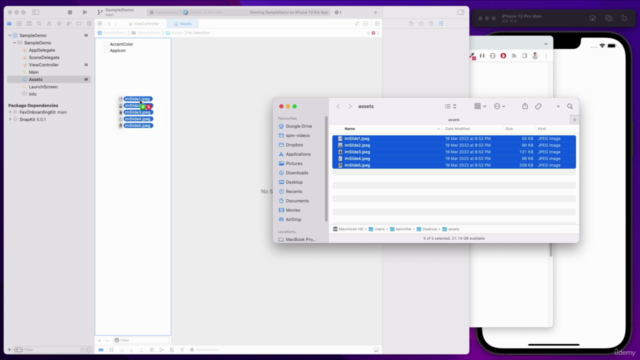Open Finder group-by dropdown
Viewport: 640px width, 360px height.
pyautogui.click(x=480, y=107)
